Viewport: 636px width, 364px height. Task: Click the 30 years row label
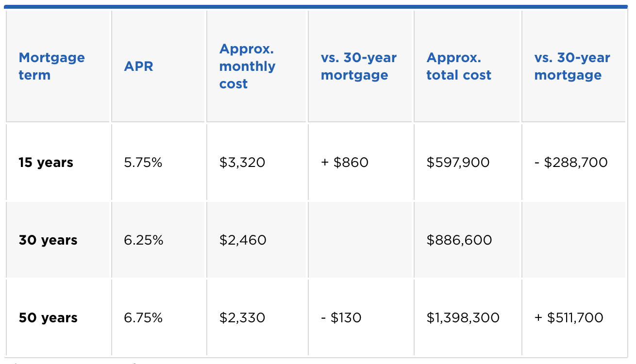point(48,240)
